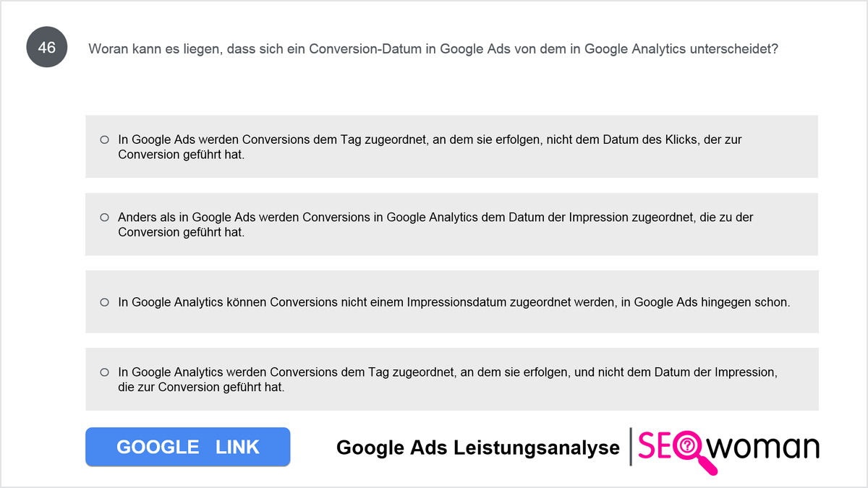Click the 'Google Ads Leistungsanalyse' heading
This screenshot has height=488, width=868.
[478, 448]
